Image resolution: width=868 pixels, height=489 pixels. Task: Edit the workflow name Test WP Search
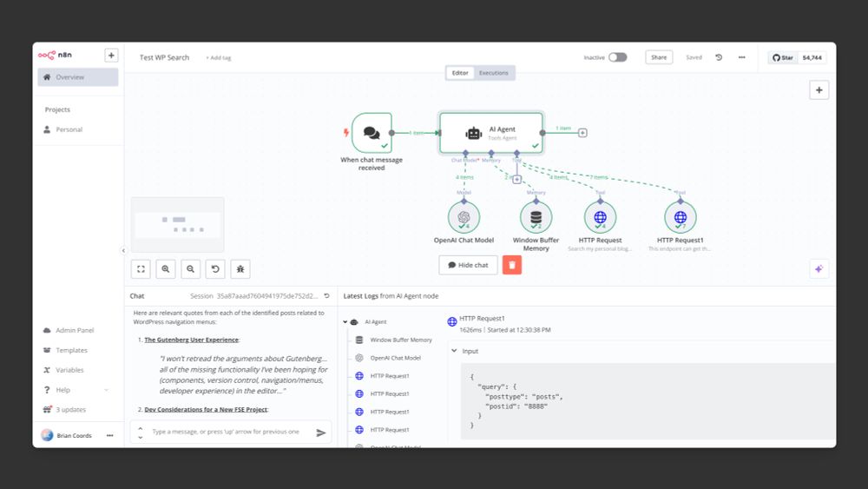pyautogui.click(x=164, y=57)
